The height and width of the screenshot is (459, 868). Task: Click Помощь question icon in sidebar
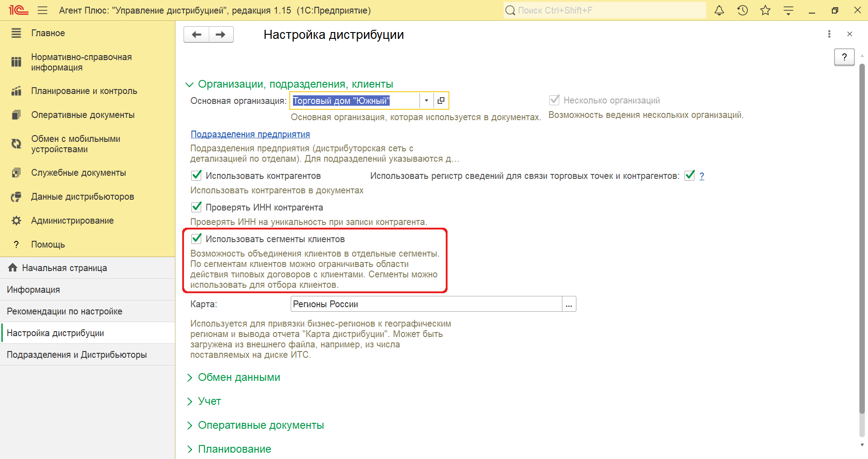coord(16,244)
